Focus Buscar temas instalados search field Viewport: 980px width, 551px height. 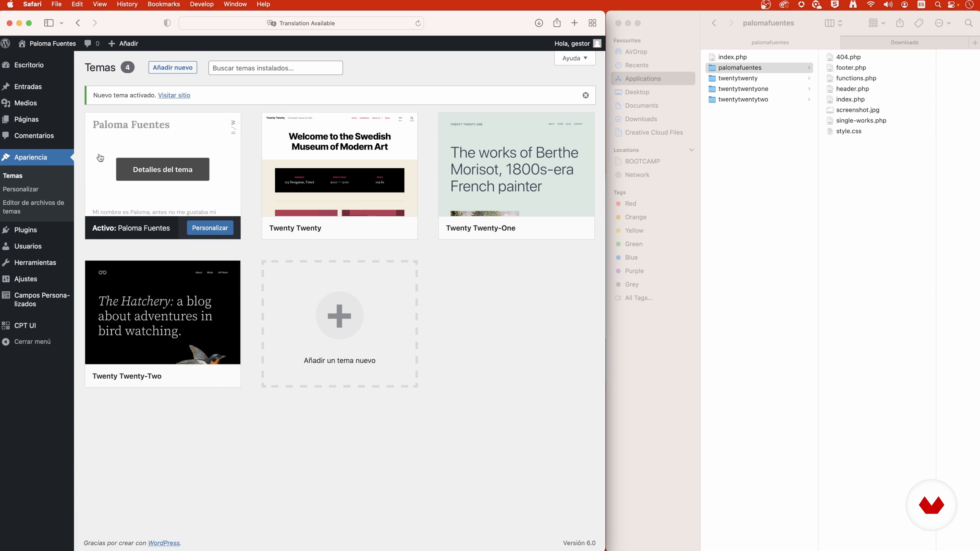(275, 68)
